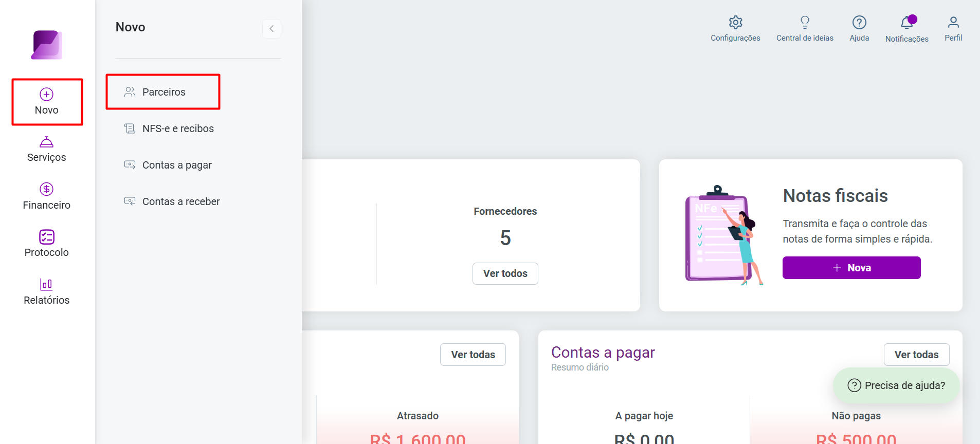Choose Contas a receber in Novo menu

(172, 201)
